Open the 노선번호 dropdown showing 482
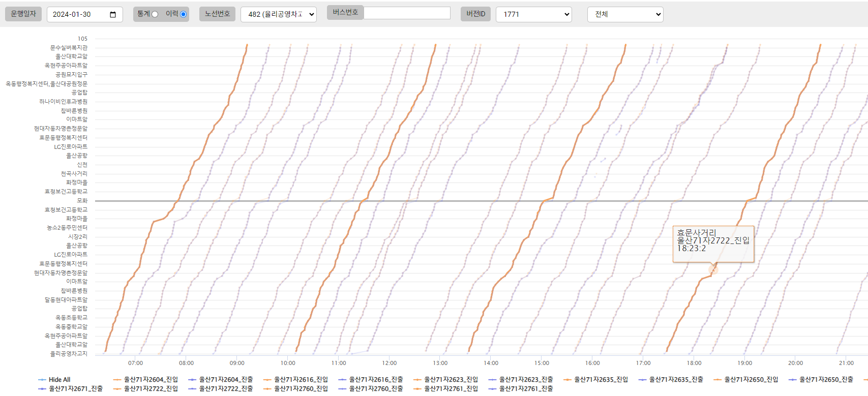Screen dimensions: 868x396 pyautogui.click(x=278, y=14)
